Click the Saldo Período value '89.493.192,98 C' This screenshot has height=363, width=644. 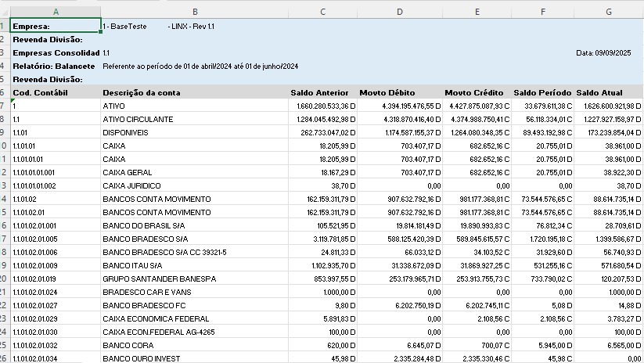click(542, 133)
